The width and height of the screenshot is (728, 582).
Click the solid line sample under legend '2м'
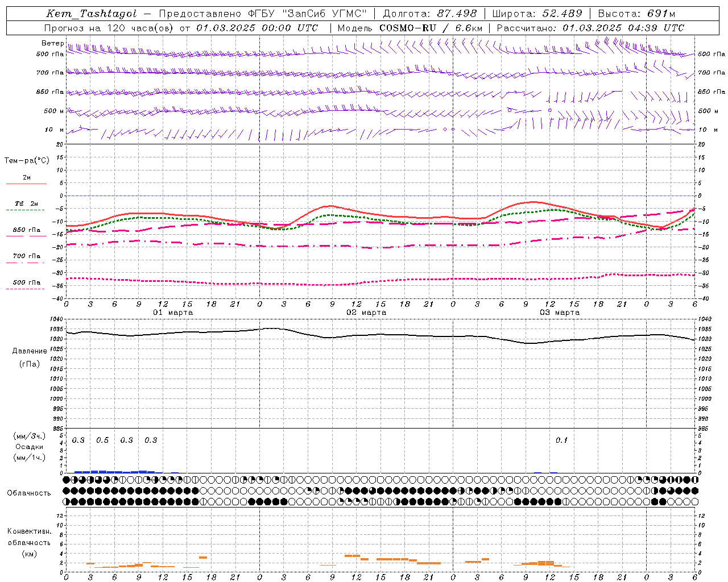click(26, 184)
